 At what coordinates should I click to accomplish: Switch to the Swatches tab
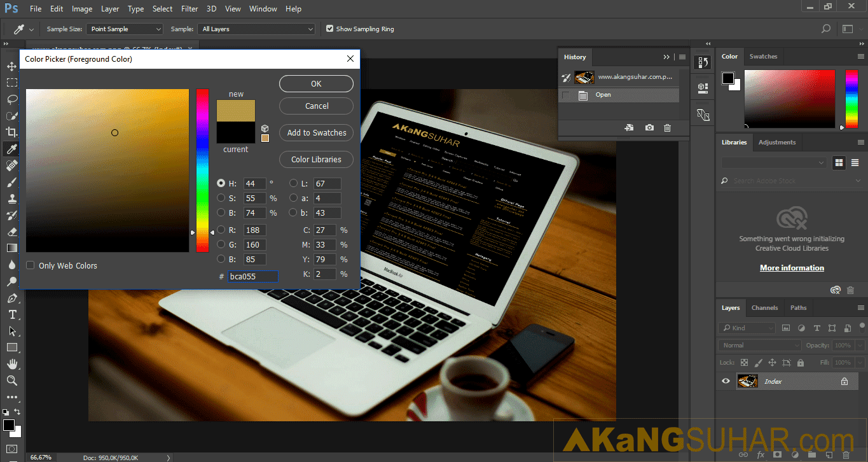763,57
